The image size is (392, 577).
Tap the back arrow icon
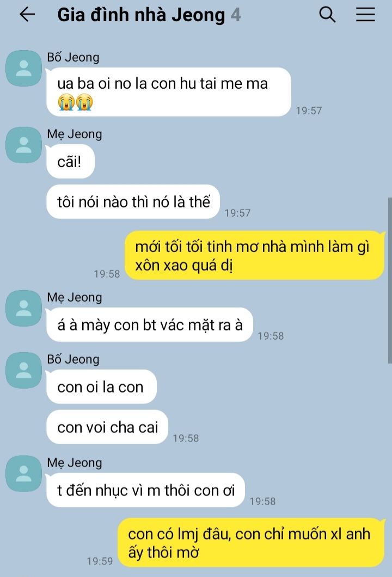(x=27, y=15)
